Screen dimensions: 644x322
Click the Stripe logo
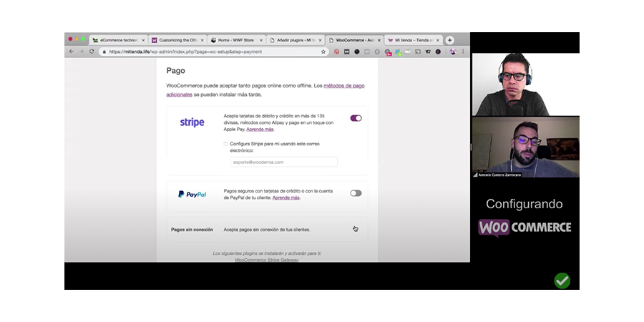(x=192, y=122)
